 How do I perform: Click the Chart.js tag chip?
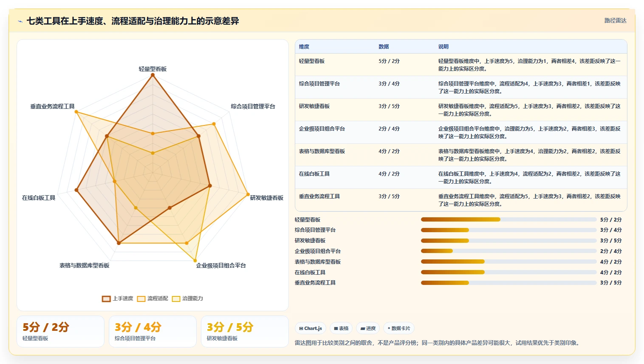click(311, 328)
